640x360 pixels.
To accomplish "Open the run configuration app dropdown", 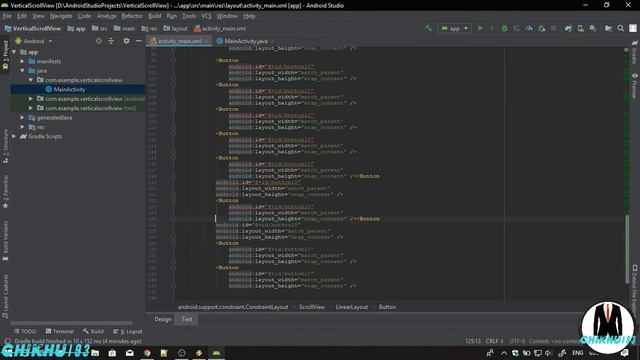I will tap(454, 28).
